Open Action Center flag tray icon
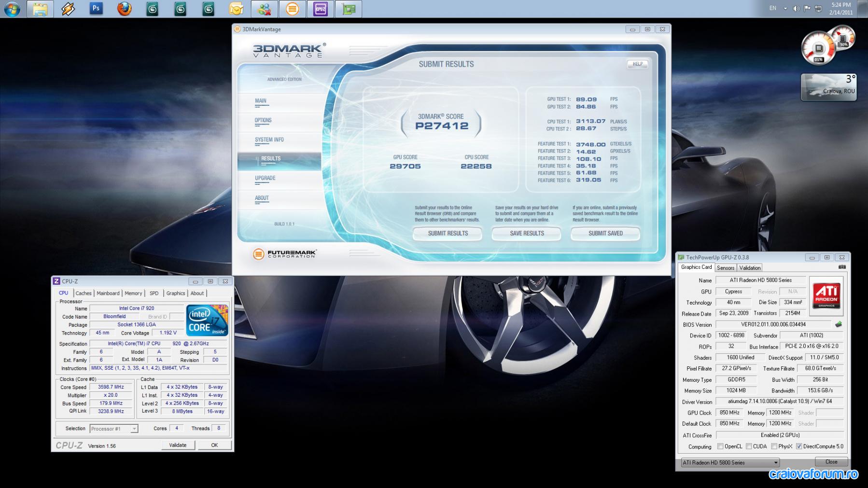 [807, 9]
